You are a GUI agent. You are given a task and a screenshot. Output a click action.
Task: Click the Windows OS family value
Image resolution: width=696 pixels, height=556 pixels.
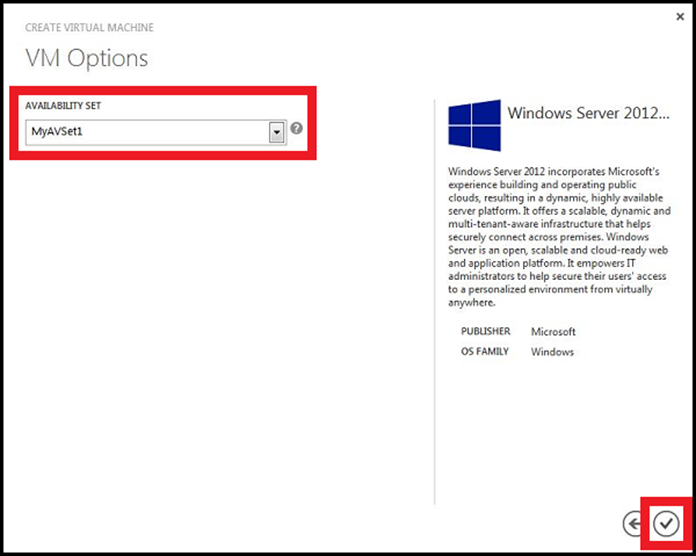(x=552, y=352)
